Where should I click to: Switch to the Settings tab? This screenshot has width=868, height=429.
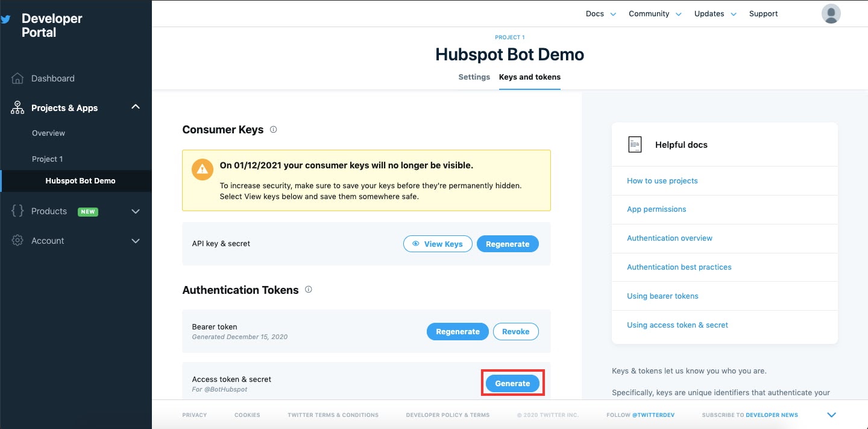point(474,77)
